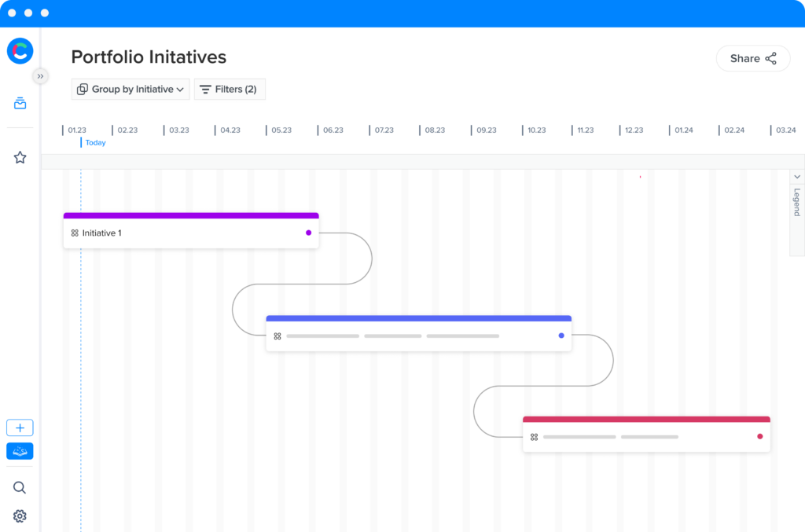Click the blue book icon in sidebar

point(20,451)
